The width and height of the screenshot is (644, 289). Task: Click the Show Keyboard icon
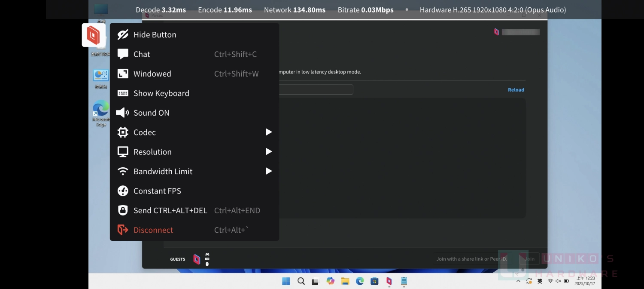click(x=123, y=93)
